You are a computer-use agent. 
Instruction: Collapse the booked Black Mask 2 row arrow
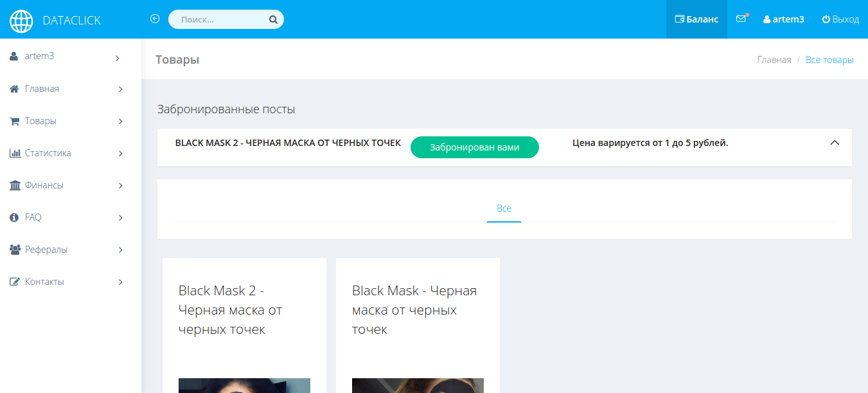835,143
